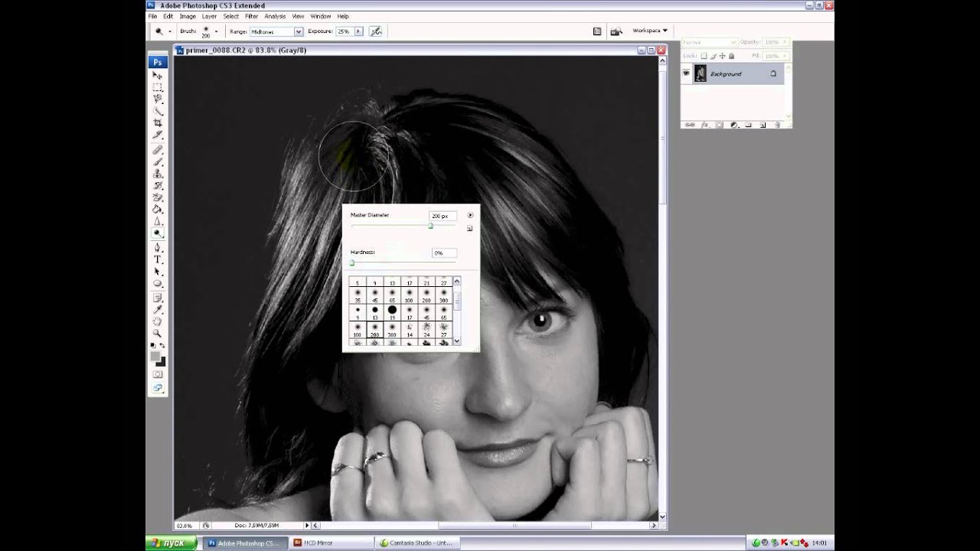Click the Hardness percentage input field

(x=443, y=253)
